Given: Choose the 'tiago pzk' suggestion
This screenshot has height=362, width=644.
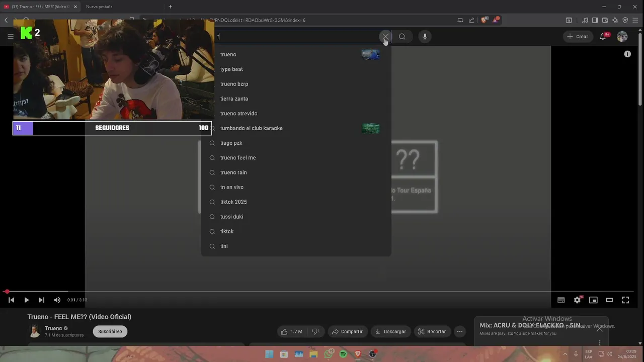Looking at the screenshot, I should (x=296, y=143).
